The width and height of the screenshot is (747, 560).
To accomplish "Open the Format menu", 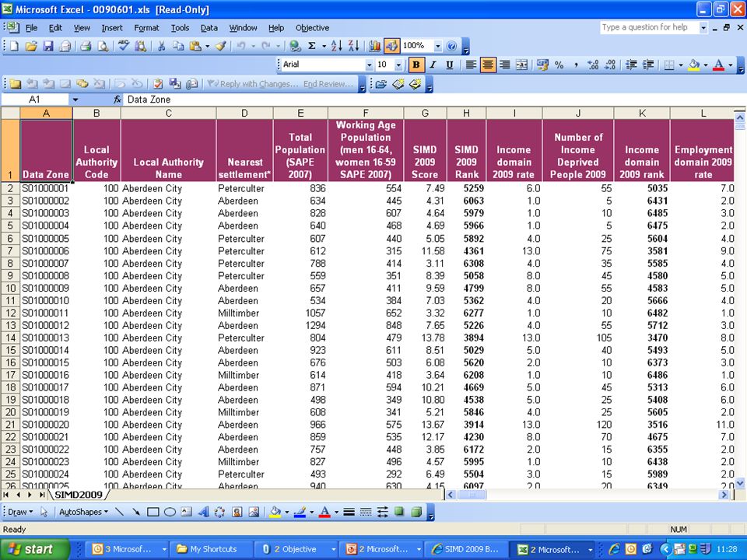I will pos(146,28).
